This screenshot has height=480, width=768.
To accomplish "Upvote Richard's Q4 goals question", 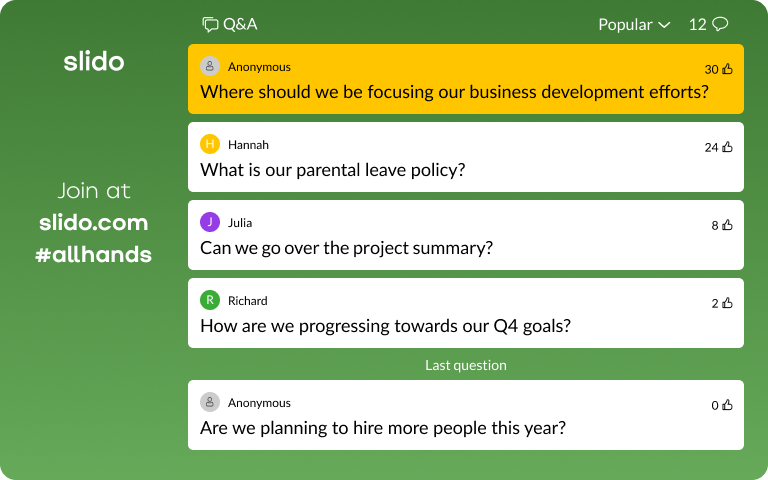I will point(727,303).
